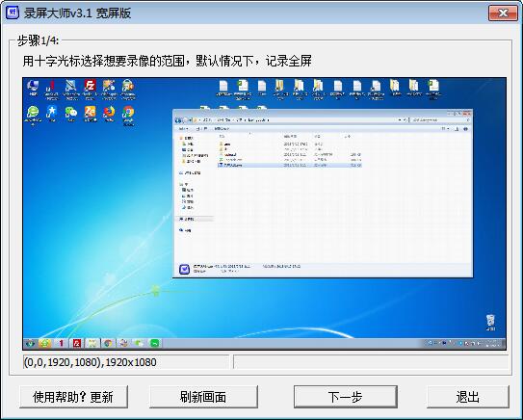Click the (0,0,1920,1080),1920x1080 status field
The image size is (523, 420).
point(126,362)
